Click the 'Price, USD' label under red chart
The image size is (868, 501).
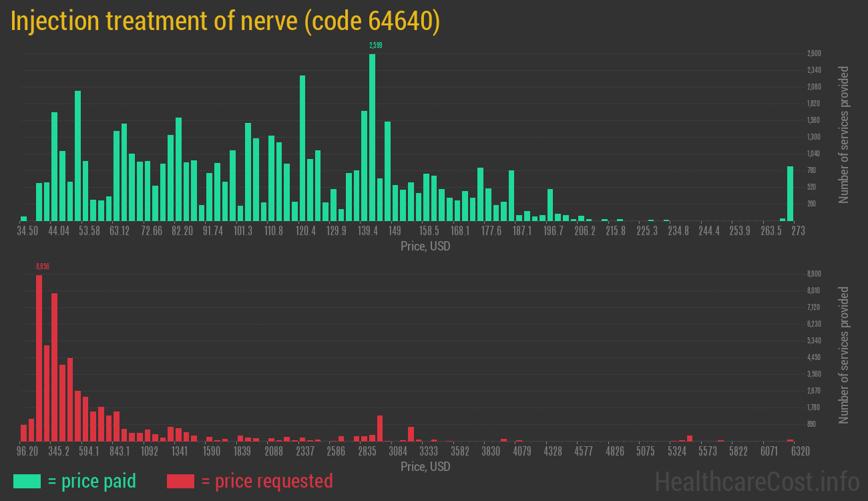tap(425, 466)
